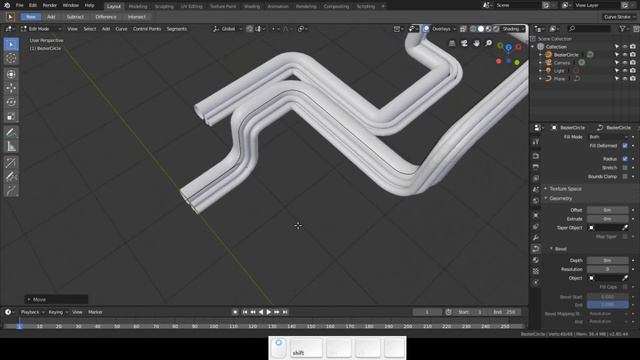Select the Annotate pencil tool
The height and width of the screenshot is (360, 640).
coord(11,132)
